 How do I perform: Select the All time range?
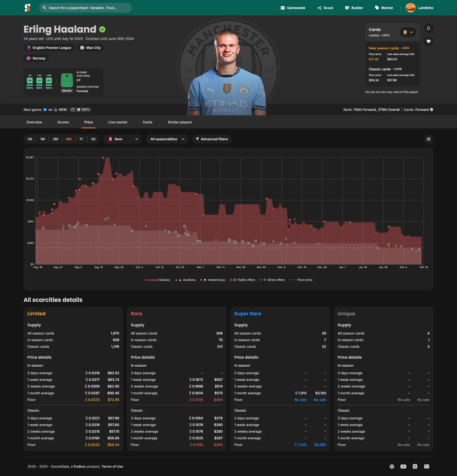(93, 139)
